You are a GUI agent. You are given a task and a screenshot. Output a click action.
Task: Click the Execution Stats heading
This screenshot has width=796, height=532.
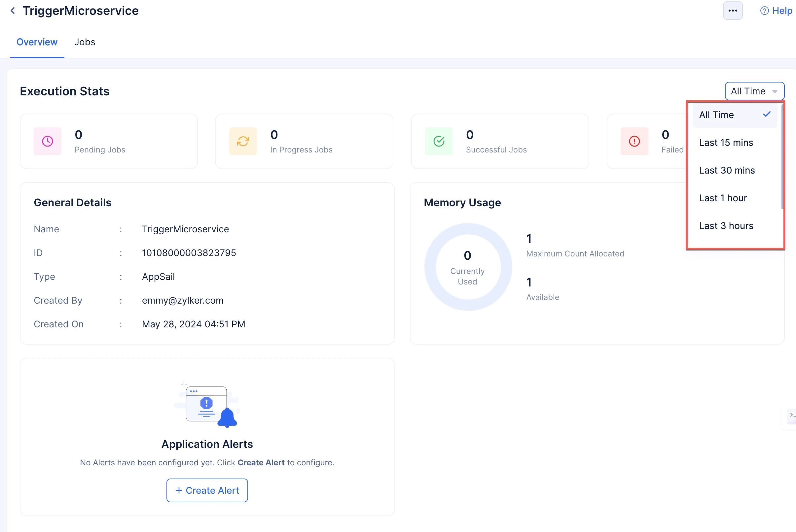point(64,91)
